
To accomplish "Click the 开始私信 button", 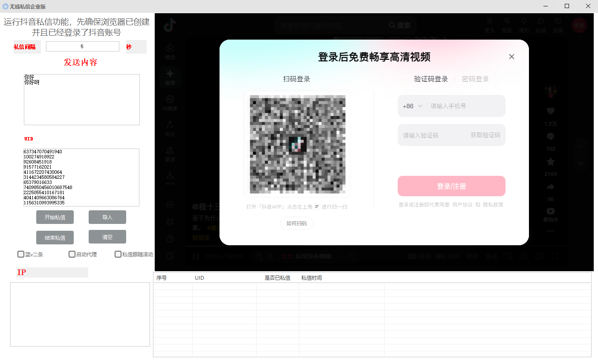I will click(x=55, y=217).
